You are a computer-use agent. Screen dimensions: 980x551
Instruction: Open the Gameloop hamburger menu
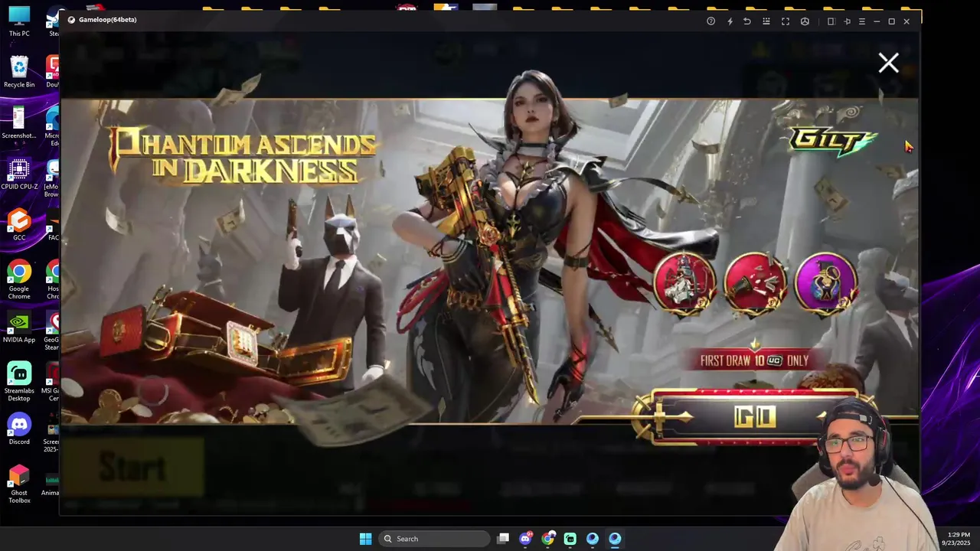[x=862, y=21]
